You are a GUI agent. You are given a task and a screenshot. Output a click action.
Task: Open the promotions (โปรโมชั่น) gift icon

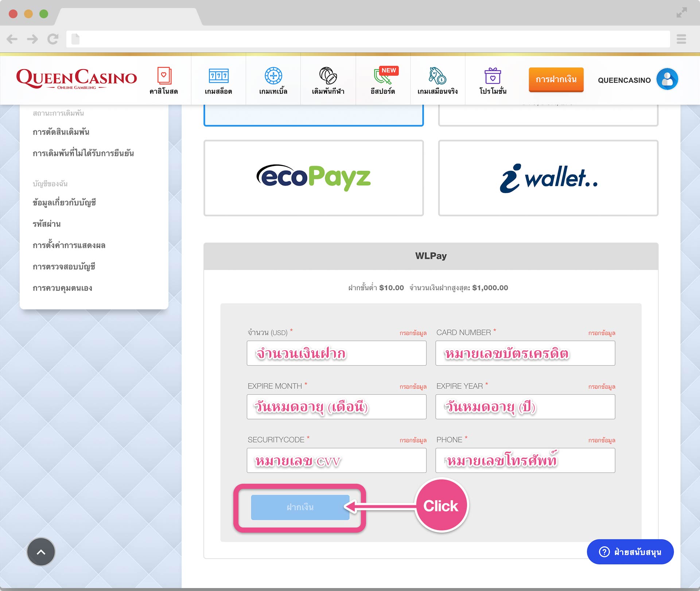493,76
